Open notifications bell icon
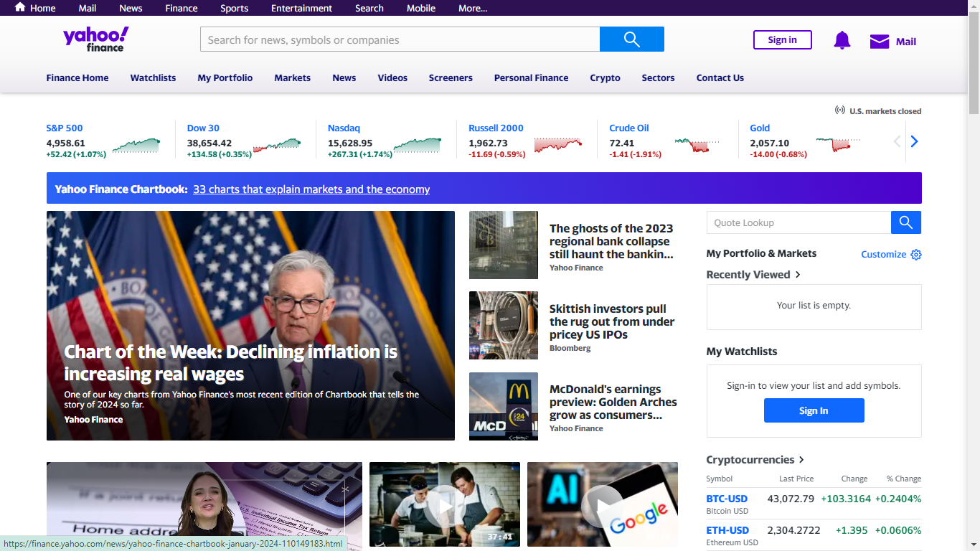Viewport: 980px width, 551px height. coord(842,40)
